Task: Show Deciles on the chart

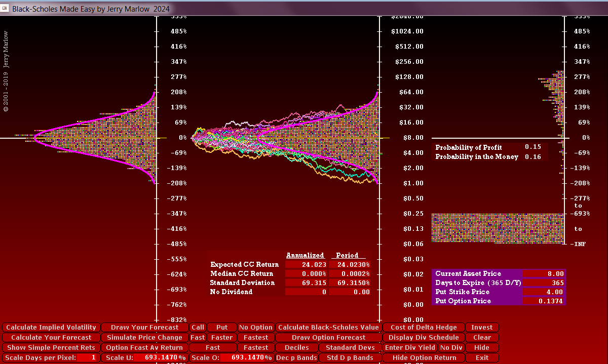Action: point(297,348)
